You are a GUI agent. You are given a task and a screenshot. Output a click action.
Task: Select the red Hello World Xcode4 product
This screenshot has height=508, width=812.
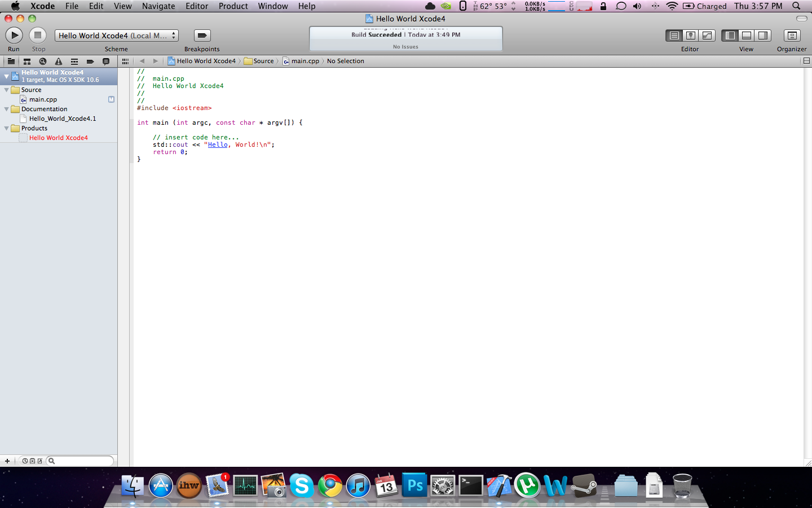[59, 138]
